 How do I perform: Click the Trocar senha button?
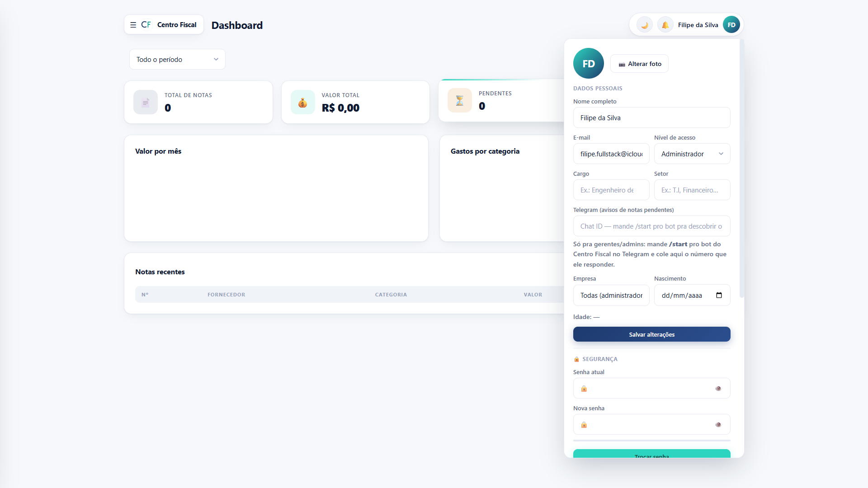(x=651, y=454)
